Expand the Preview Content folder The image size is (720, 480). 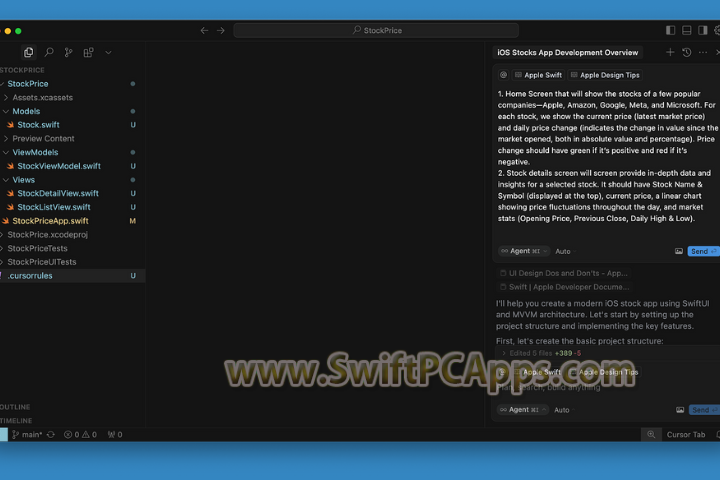73,139
